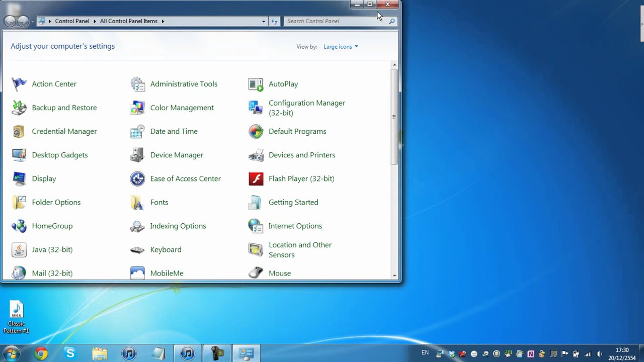The width and height of the screenshot is (644, 362).
Task: Open Display settings
Action: 34,178
